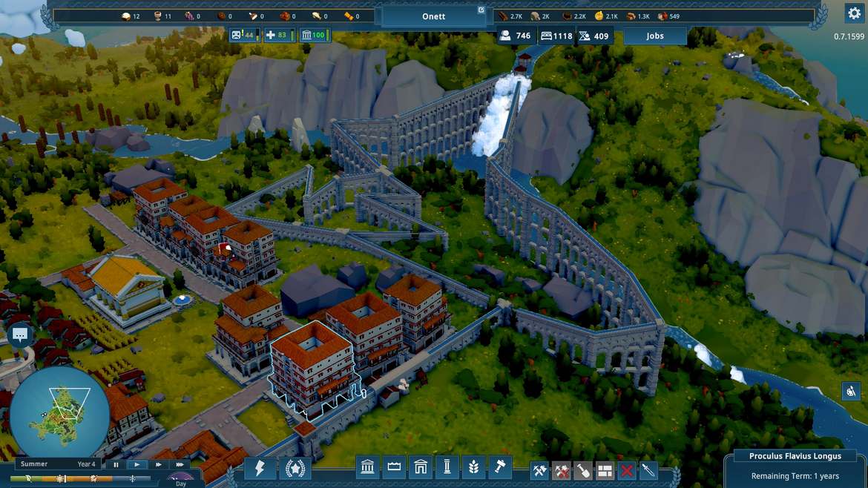Toggle the overlay button at right edge

tap(851, 391)
